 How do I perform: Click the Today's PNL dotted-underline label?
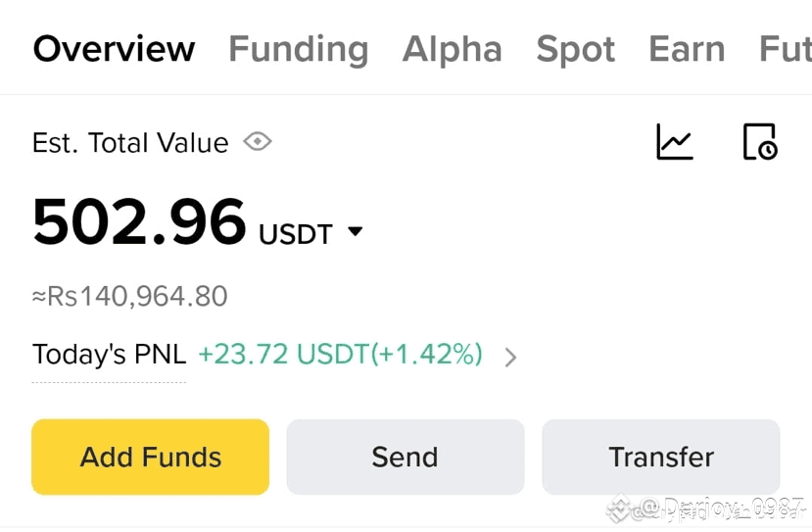point(109,355)
